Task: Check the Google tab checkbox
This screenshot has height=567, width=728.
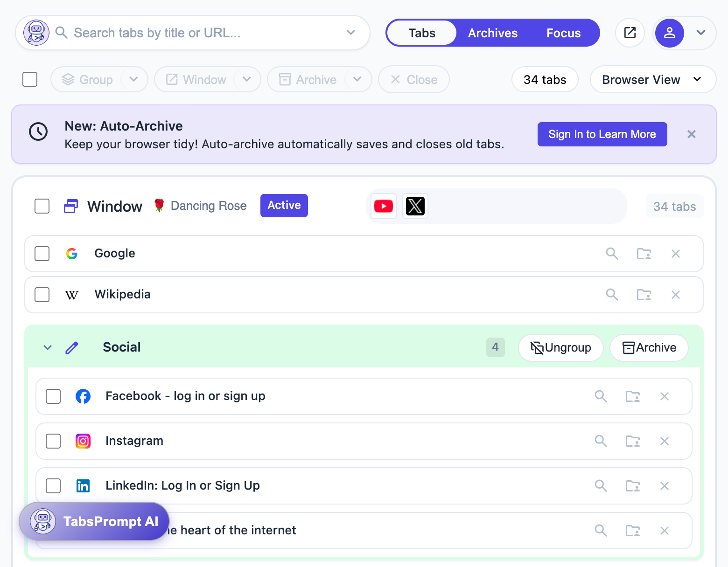Action: 42,254
